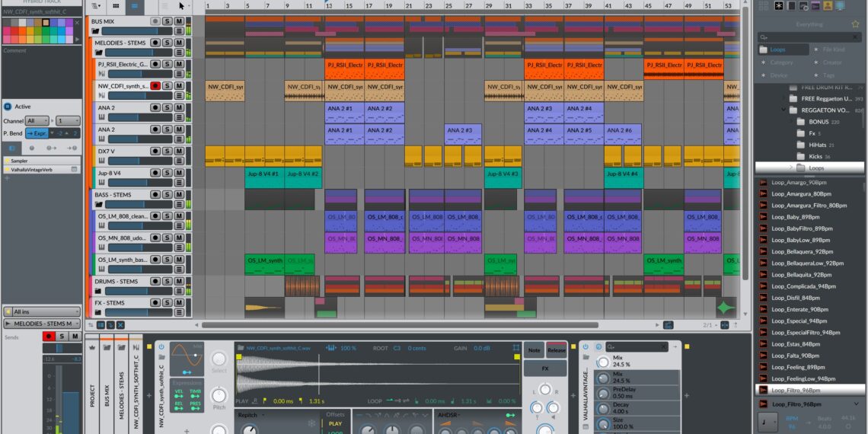
Task: Toggle Sampler device power icon
Action: point(161,346)
